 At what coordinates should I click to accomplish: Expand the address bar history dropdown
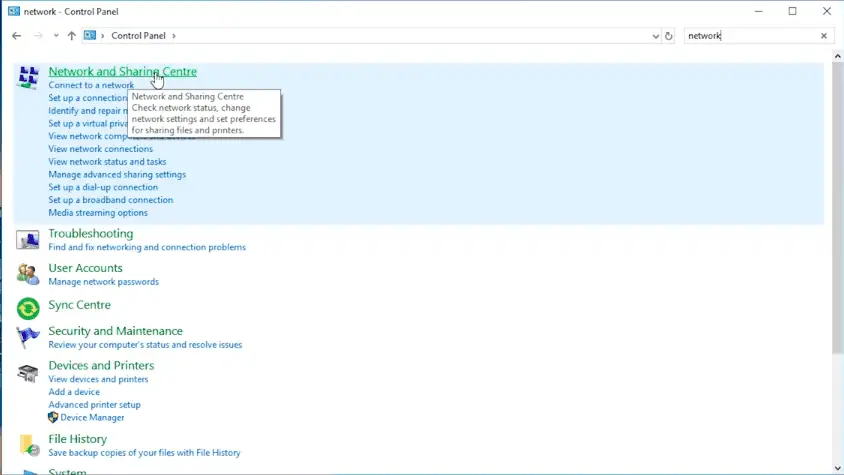tap(655, 36)
